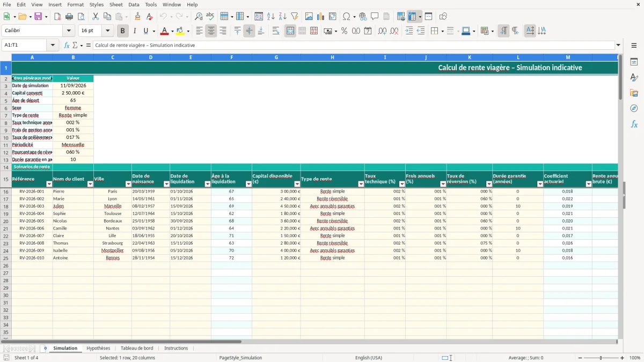Image resolution: width=644 pixels, height=362 pixels.
Task: Open the font name dropdown
Action: 69,31
